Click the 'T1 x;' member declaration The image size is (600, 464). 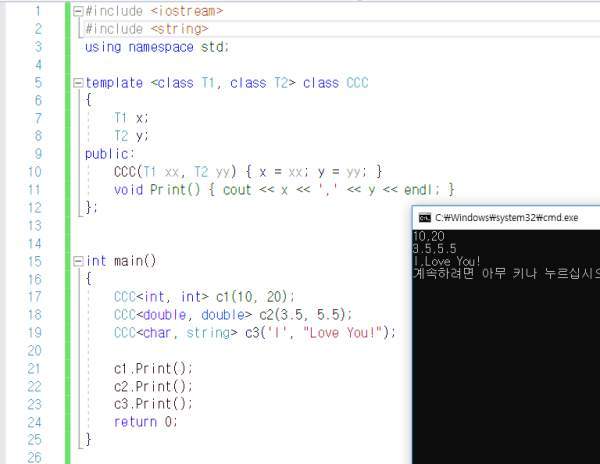click(x=131, y=118)
